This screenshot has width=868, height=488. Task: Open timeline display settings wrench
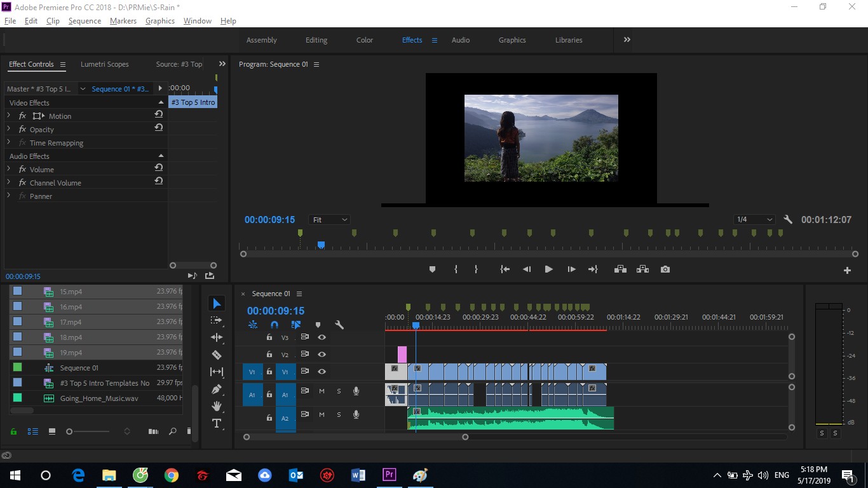pyautogui.click(x=339, y=325)
